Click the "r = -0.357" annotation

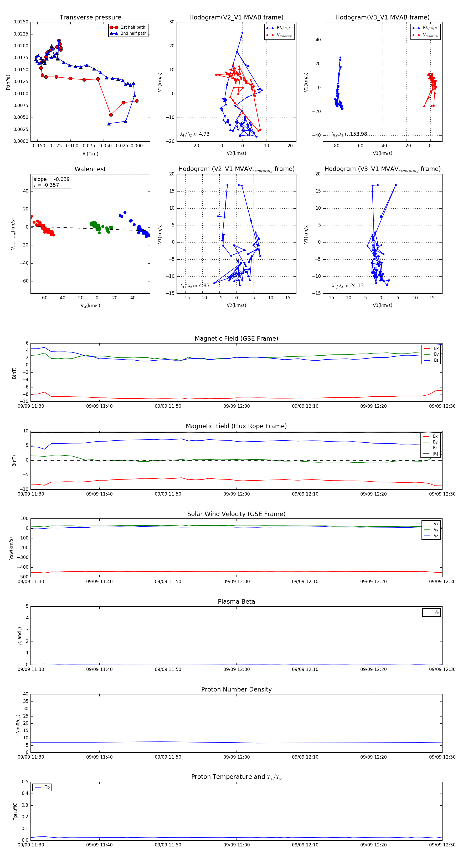(x=47, y=185)
